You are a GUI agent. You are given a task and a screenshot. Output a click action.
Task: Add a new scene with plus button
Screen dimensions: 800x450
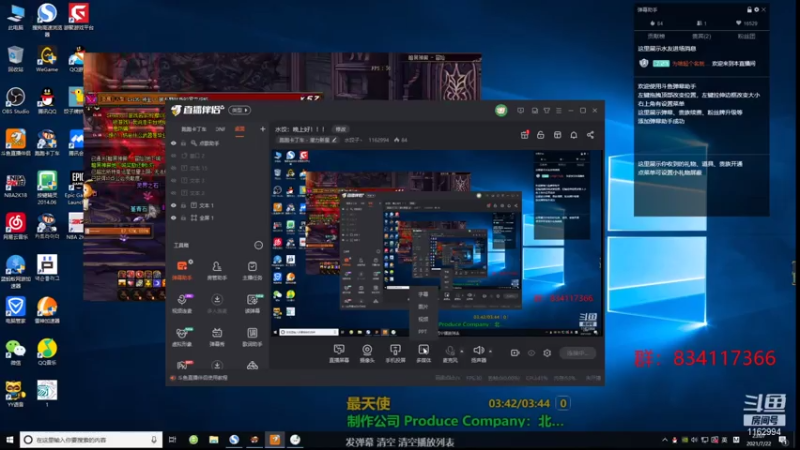(x=262, y=129)
